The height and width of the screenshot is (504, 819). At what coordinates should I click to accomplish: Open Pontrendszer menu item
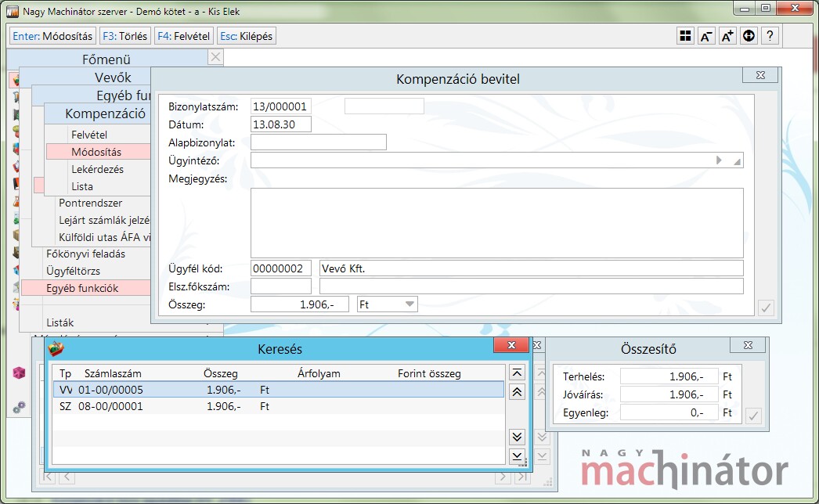(x=91, y=203)
